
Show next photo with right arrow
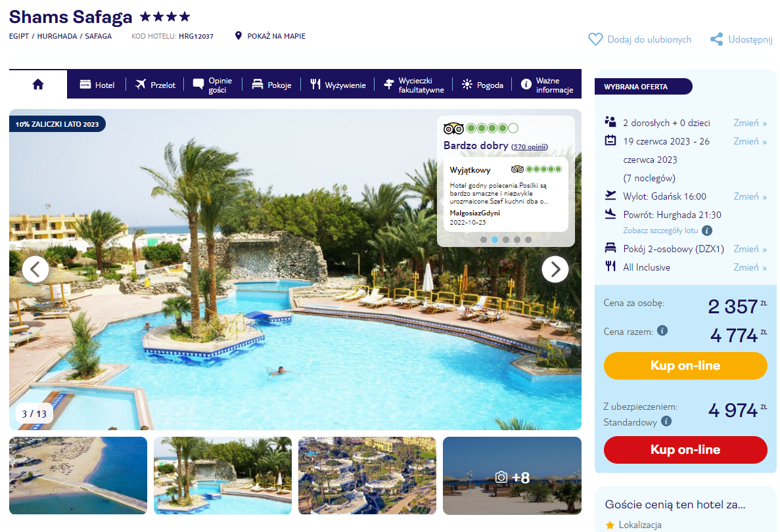point(555,269)
